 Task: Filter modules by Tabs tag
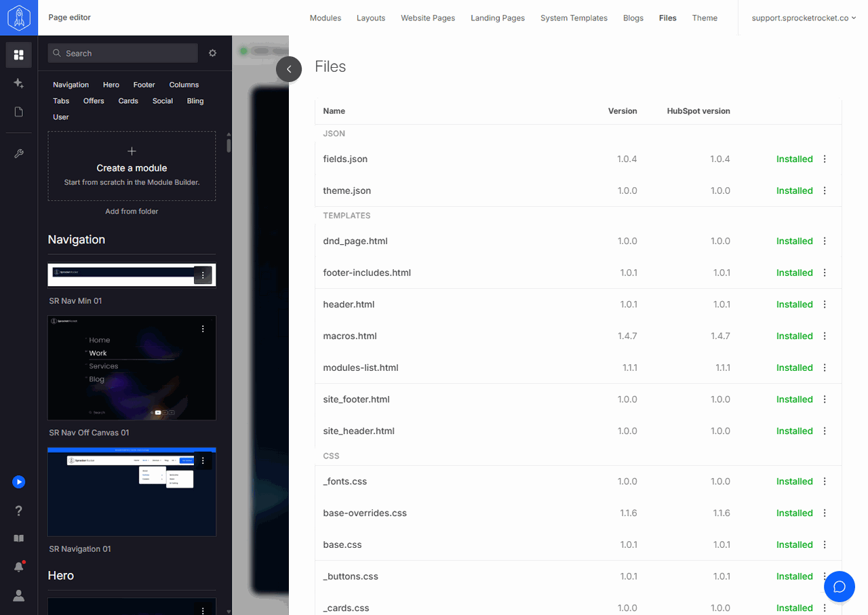point(61,101)
